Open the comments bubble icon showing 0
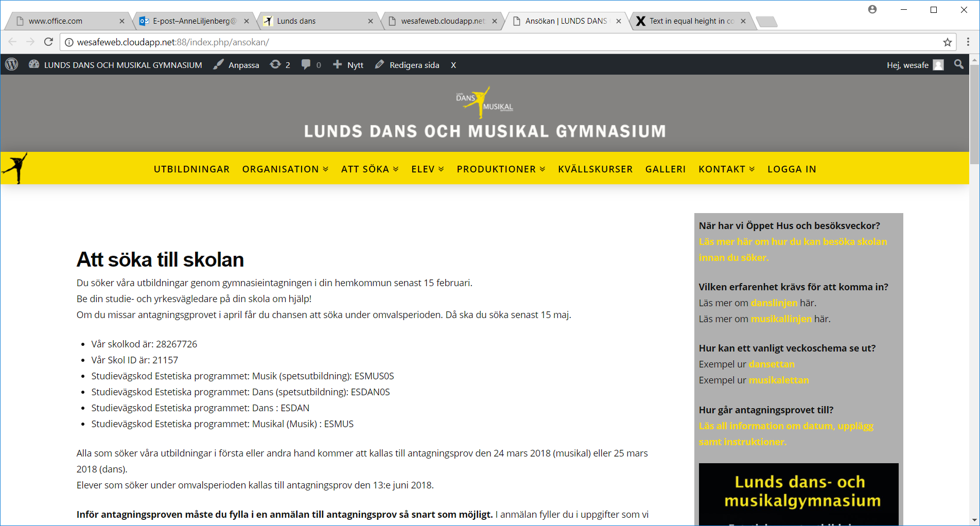The height and width of the screenshot is (526, 980). tap(311, 64)
